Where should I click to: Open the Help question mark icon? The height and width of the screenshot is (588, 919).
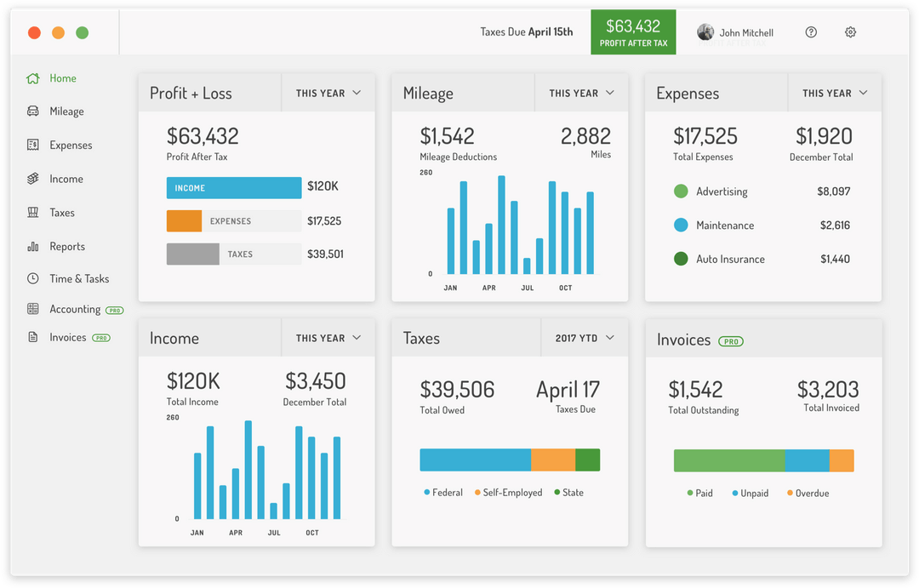[811, 31]
